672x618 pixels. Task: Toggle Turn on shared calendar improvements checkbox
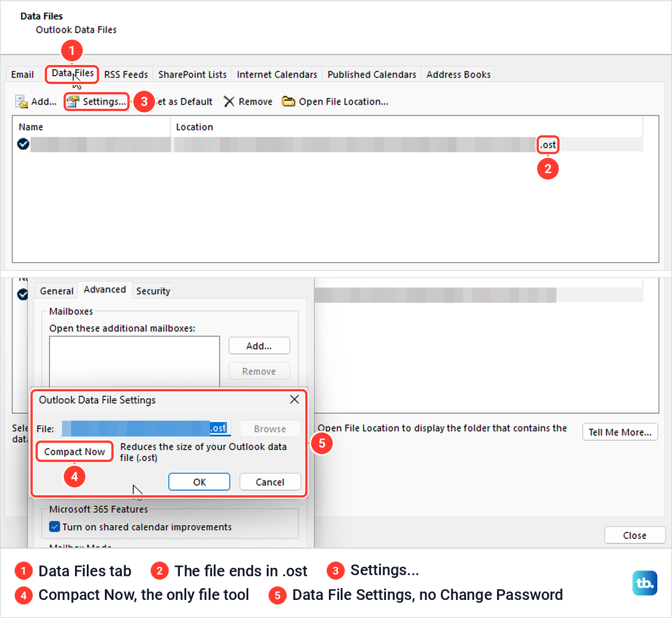[54, 526]
